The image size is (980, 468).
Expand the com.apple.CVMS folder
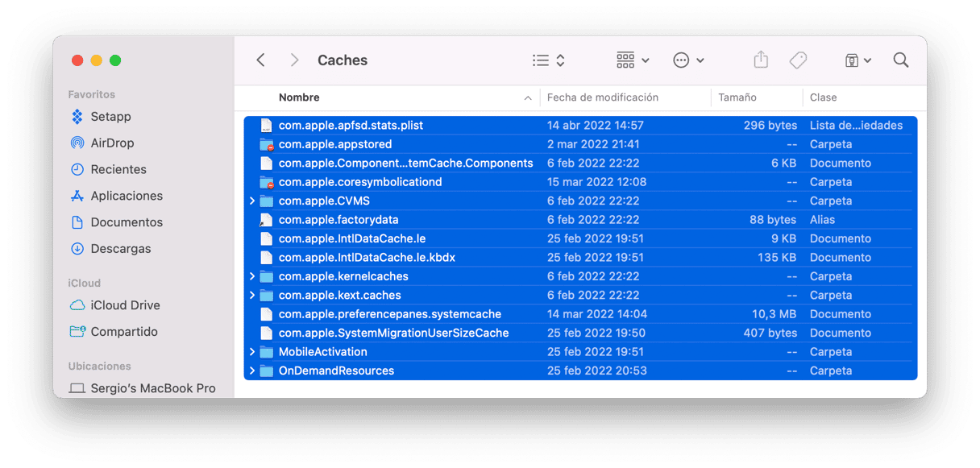coord(252,201)
